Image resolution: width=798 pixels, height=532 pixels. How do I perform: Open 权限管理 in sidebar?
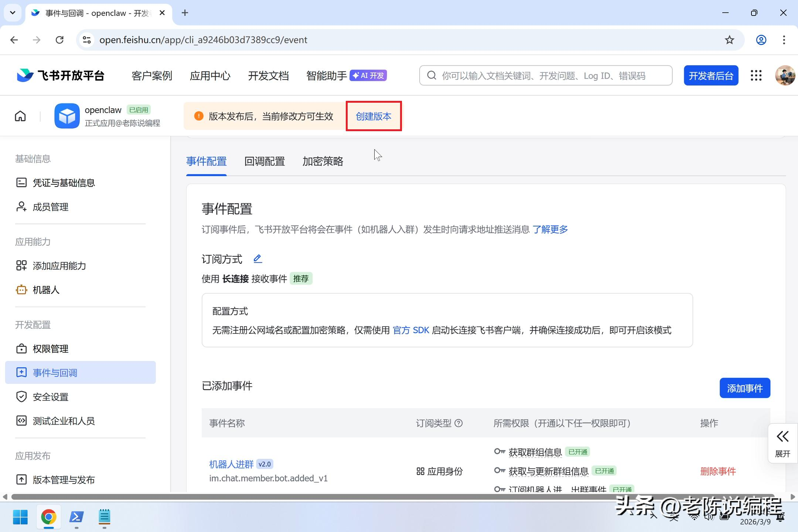click(x=51, y=349)
